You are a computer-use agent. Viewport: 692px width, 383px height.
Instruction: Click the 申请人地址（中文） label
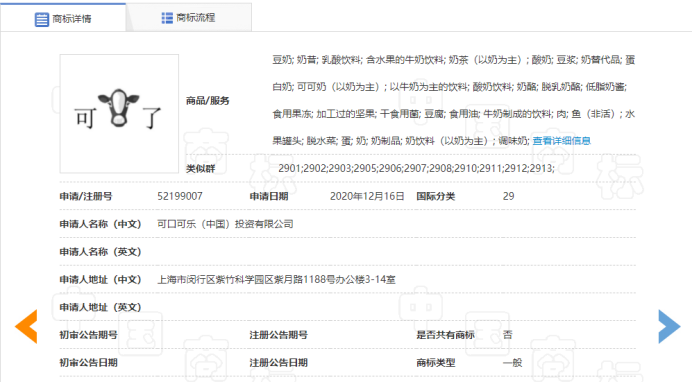[100, 279]
